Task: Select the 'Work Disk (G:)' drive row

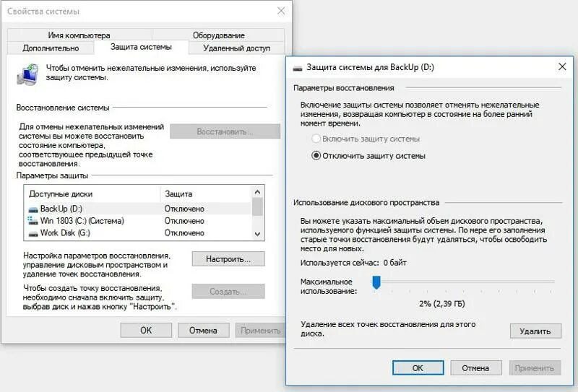Action: pos(138,233)
